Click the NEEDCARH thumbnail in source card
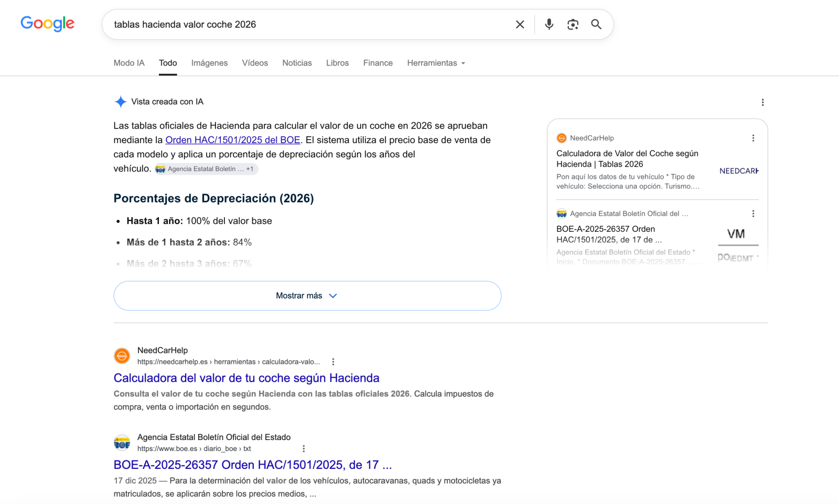839x504 pixels. [738, 171]
